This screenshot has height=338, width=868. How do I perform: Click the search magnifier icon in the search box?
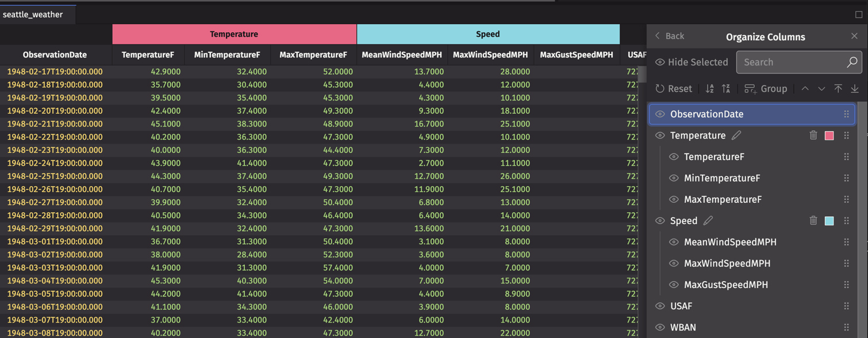coord(851,62)
